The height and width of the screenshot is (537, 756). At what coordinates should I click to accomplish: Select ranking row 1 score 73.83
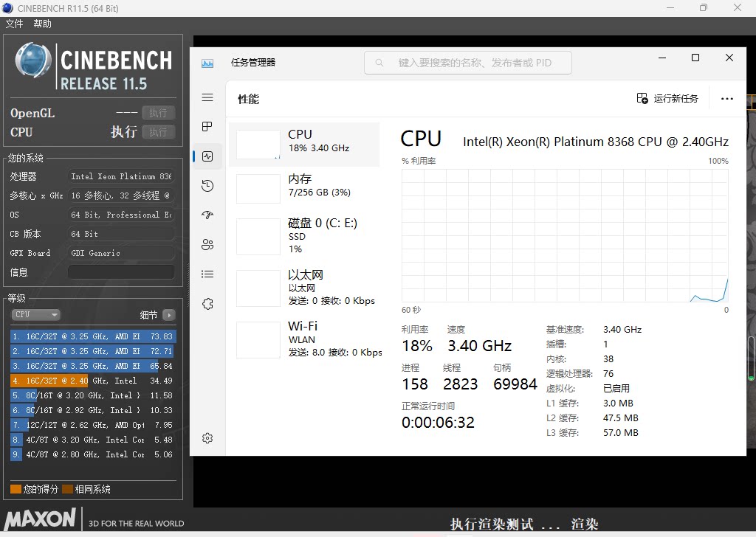[x=92, y=336]
